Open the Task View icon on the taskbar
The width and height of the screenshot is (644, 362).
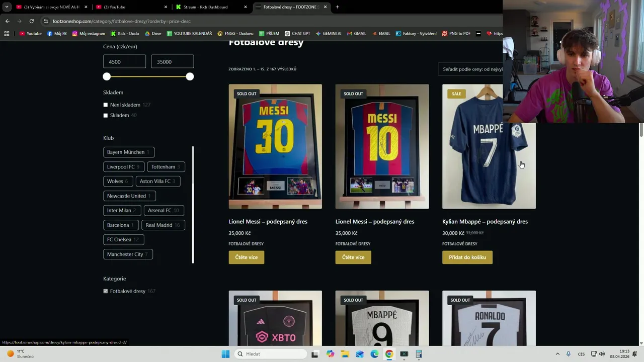point(315,354)
